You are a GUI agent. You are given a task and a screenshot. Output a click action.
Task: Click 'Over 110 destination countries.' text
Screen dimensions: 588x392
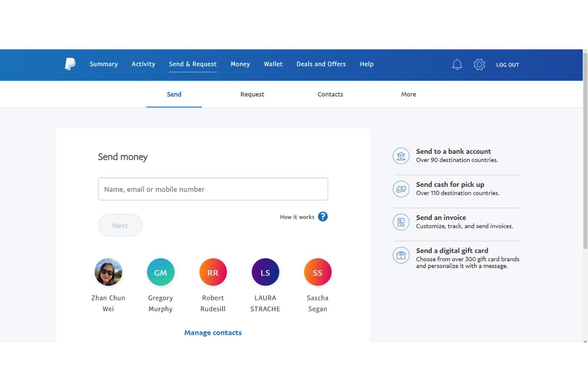(x=458, y=193)
